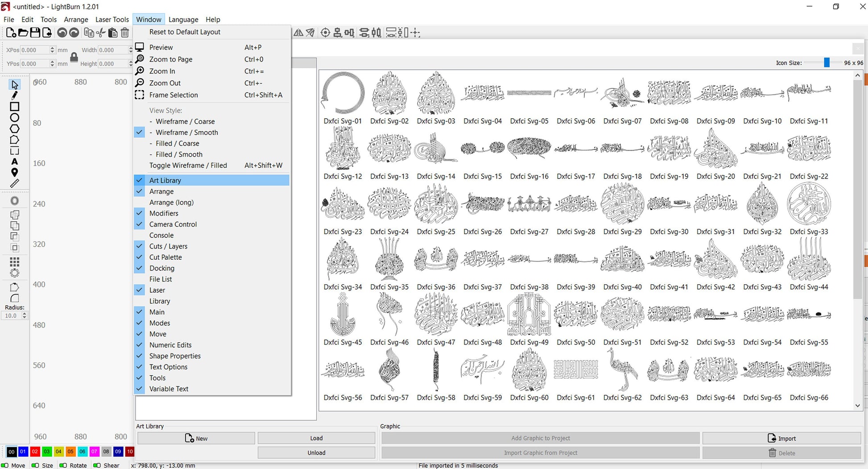Click the Align Centers target icon
868x469 pixels.
pyautogui.click(x=326, y=33)
